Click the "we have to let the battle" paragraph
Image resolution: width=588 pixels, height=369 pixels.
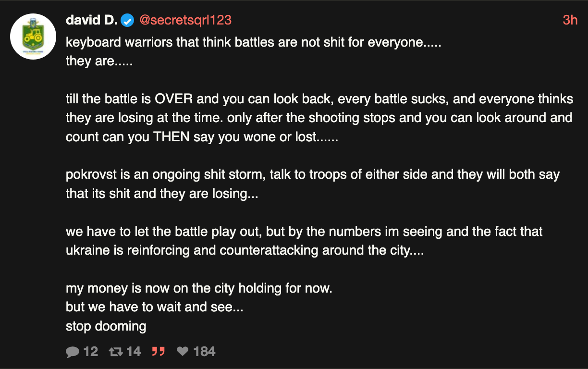[304, 241]
